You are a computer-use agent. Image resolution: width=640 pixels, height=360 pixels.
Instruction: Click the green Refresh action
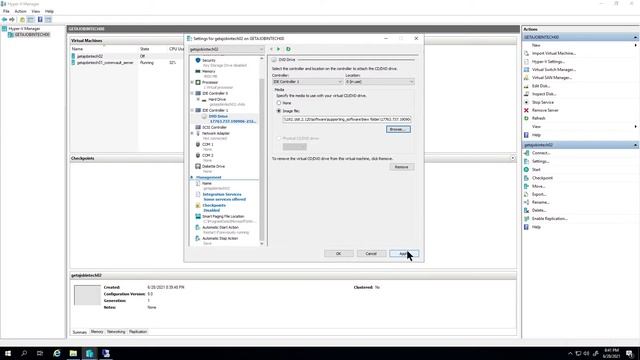538,118
